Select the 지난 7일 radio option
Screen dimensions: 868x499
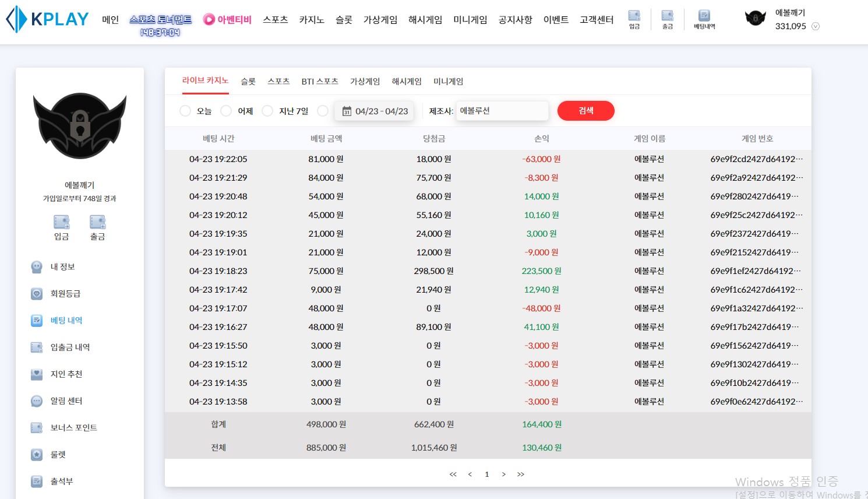(267, 111)
